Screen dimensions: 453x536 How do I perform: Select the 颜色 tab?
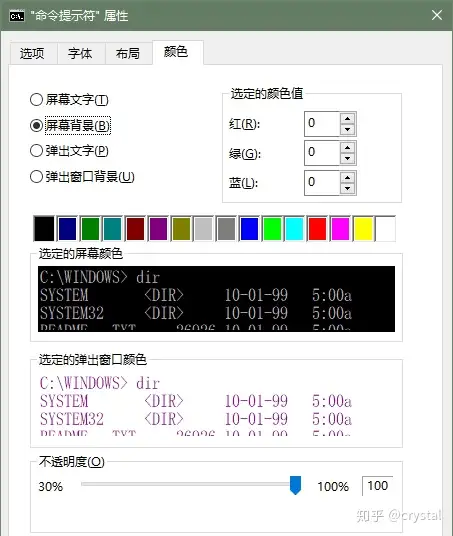pos(177,52)
